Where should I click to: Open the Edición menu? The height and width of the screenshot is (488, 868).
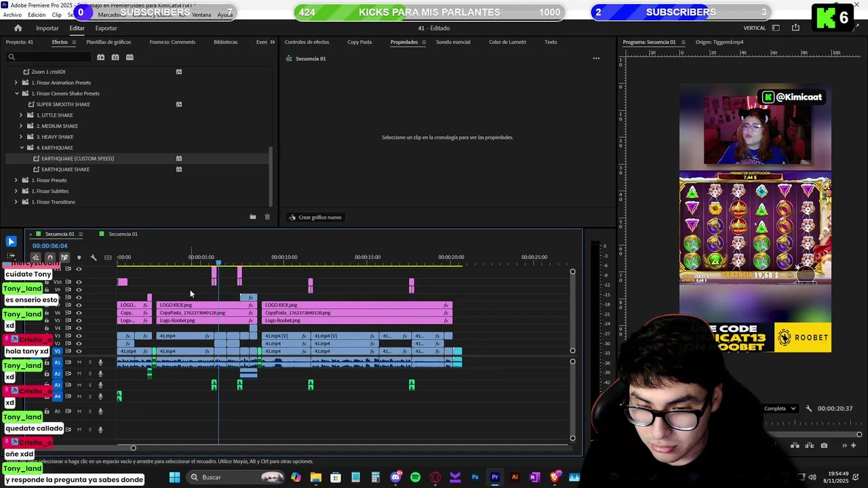pyautogui.click(x=37, y=15)
